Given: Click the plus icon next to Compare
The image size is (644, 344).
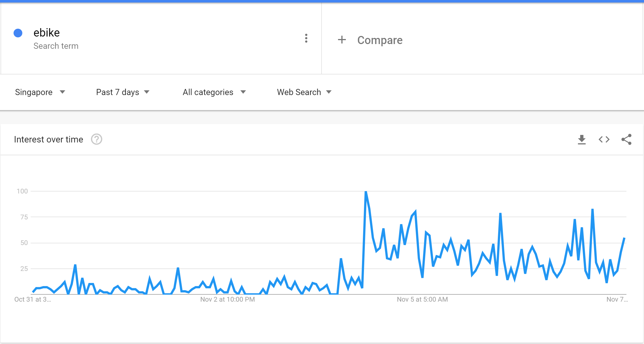Looking at the screenshot, I should pyautogui.click(x=342, y=40).
